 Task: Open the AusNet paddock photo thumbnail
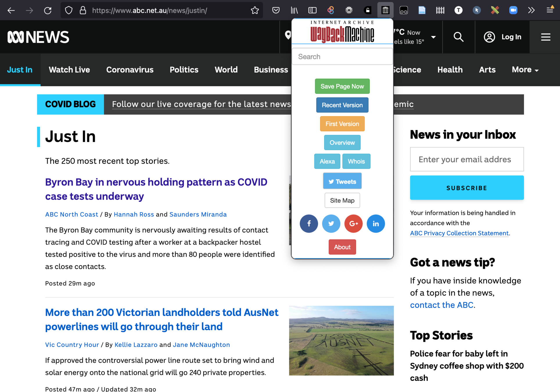341,340
